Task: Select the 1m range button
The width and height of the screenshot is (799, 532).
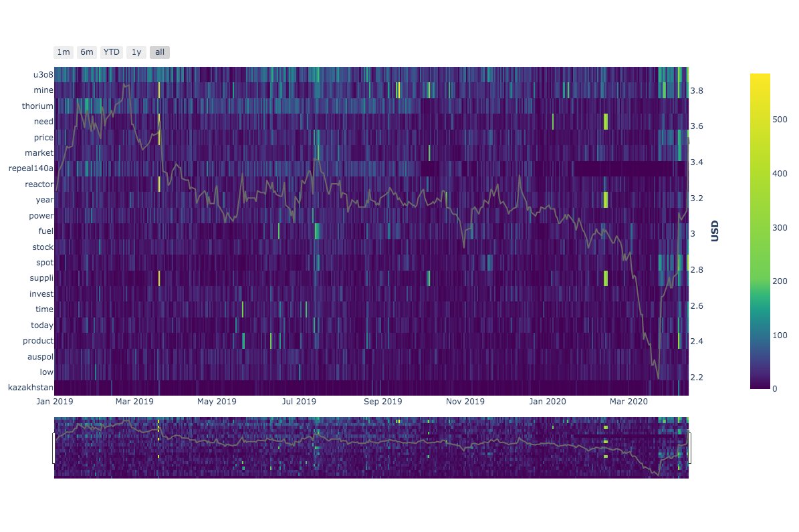Action: [64, 52]
